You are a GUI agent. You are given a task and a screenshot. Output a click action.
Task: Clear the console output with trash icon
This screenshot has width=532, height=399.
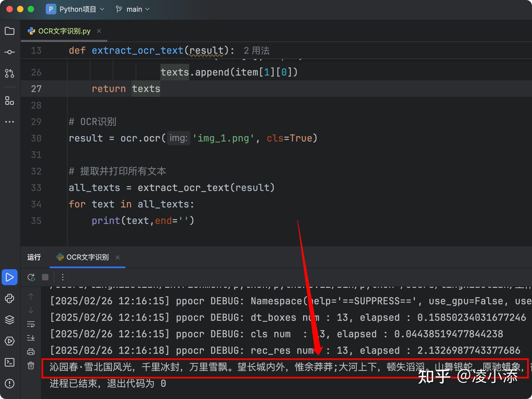tap(31, 366)
